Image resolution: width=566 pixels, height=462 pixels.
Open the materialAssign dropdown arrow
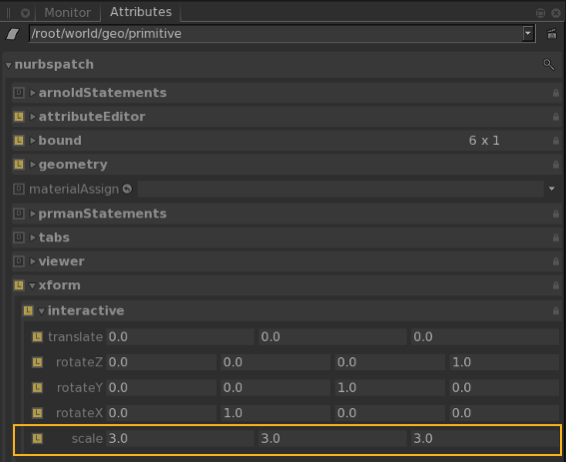pos(552,188)
